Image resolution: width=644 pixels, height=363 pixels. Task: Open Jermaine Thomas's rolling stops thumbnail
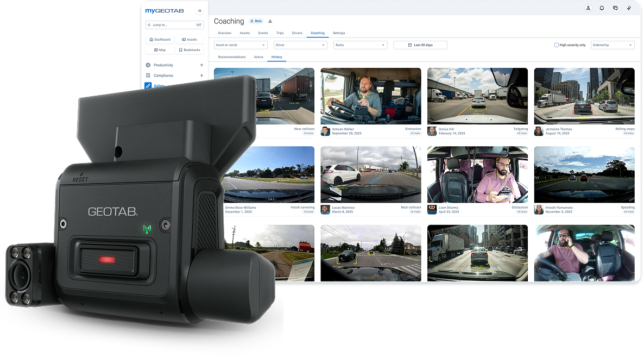click(584, 96)
